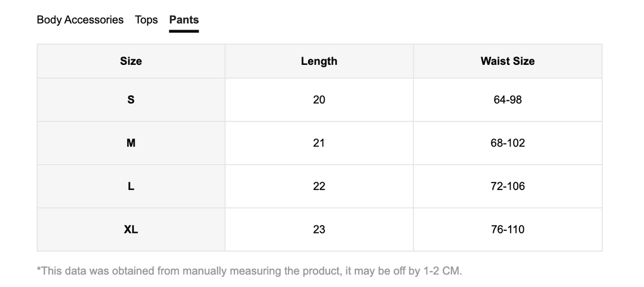This screenshot has width=644, height=287.
Task: Click waist size 68-102 cell
Action: pyautogui.click(x=508, y=143)
